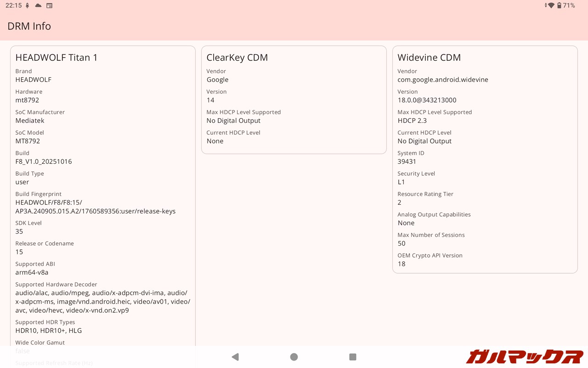Select the Widevine CDM card heading
Screen dimensions: 588x368
[x=429, y=57]
